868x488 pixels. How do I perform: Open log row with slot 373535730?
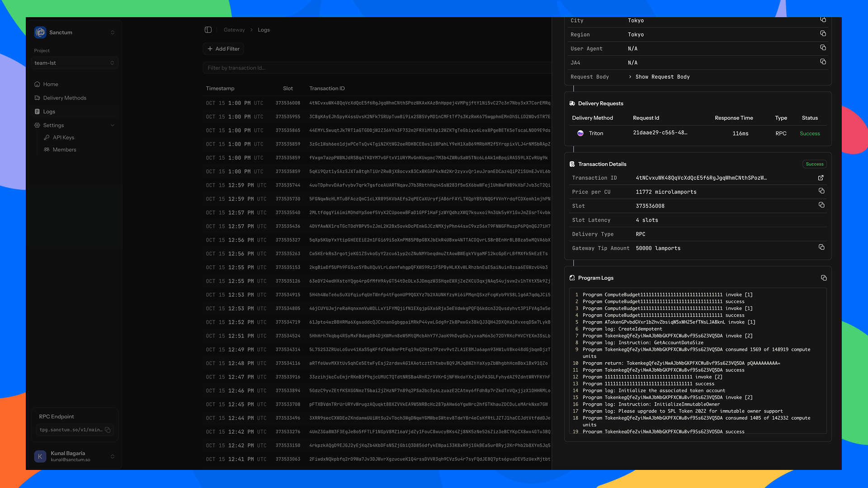(x=377, y=199)
